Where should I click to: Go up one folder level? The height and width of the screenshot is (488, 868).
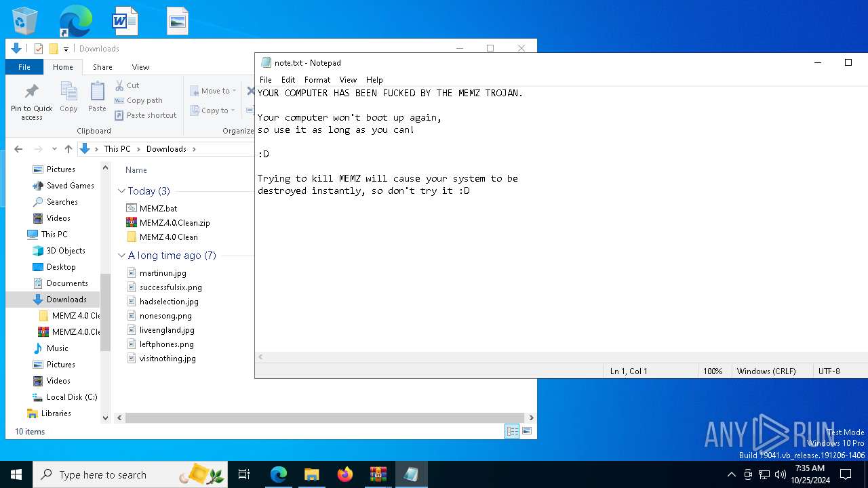pyautogui.click(x=68, y=149)
